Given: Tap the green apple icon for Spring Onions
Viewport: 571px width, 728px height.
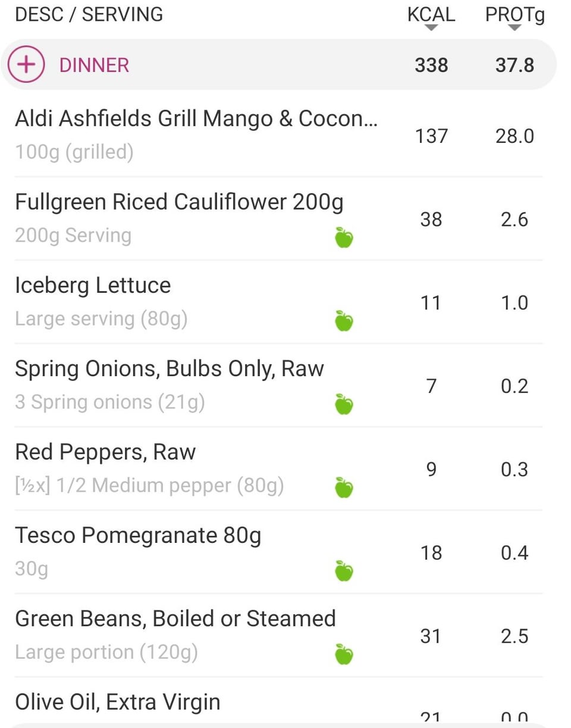Looking at the screenshot, I should [x=344, y=404].
